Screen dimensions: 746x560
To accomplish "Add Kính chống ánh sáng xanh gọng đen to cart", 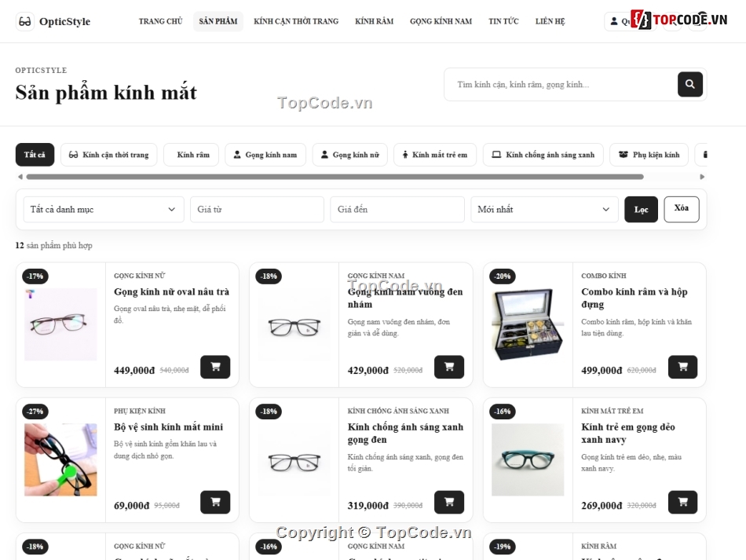I will click(448, 502).
